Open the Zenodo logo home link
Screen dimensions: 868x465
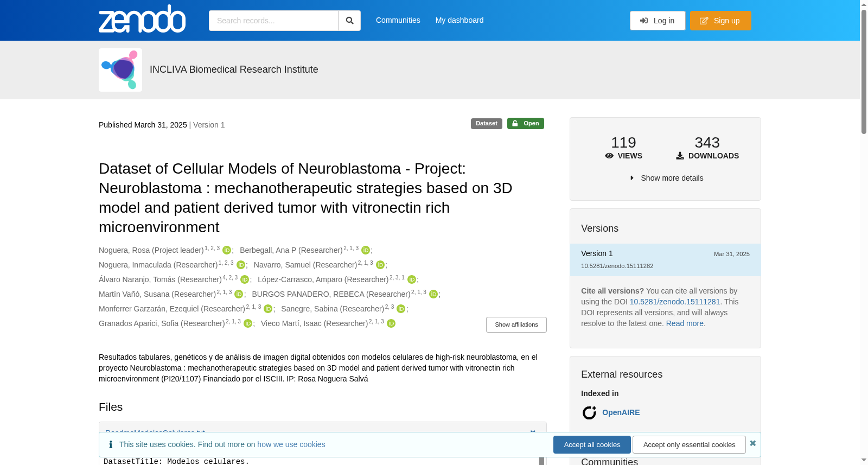[x=142, y=19]
